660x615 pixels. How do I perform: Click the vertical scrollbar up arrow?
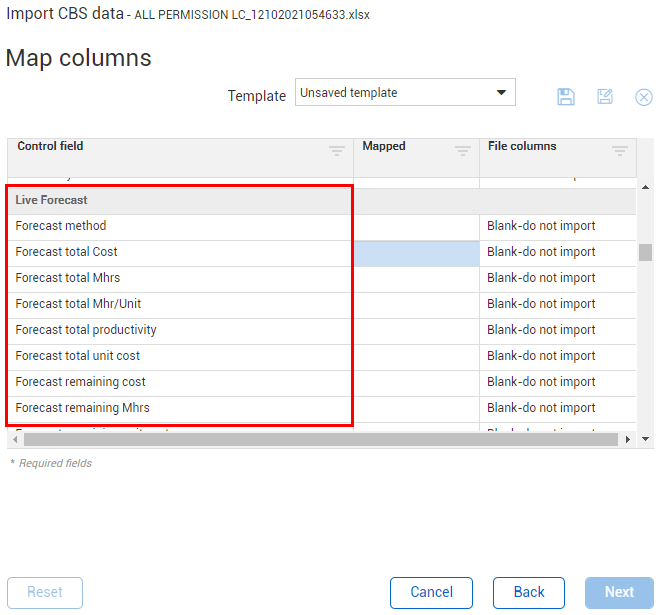click(646, 187)
